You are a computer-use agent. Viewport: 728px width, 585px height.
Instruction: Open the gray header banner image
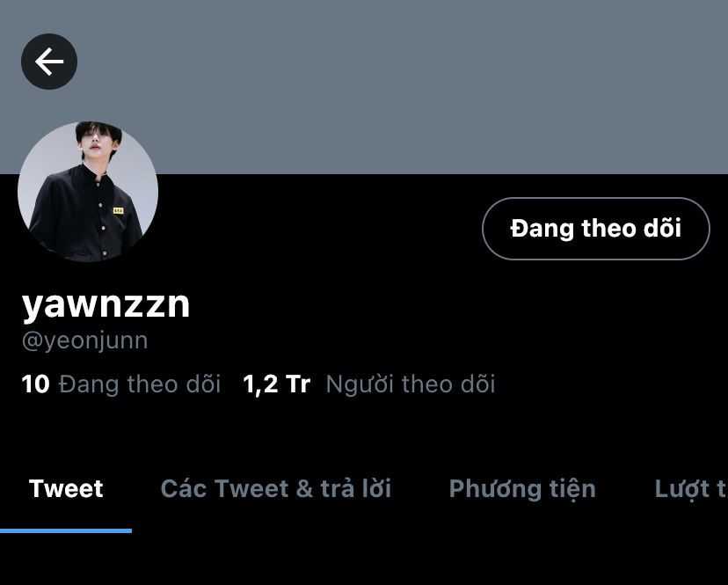pyautogui.click(x=364, y=87)
